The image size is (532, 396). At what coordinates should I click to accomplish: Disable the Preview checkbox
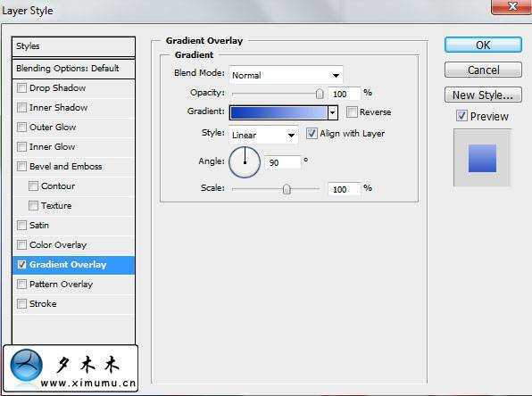(x=461, y=116)
